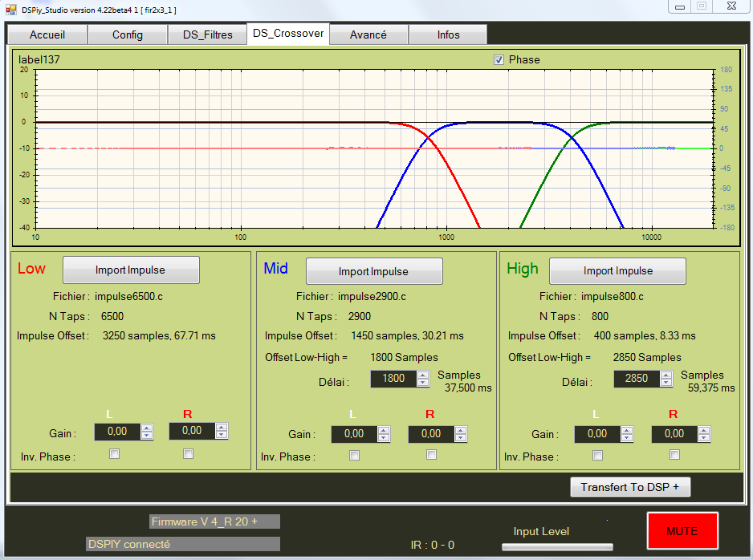Hit the red MUTE button

pyautogui.click(x=682, y=531)
